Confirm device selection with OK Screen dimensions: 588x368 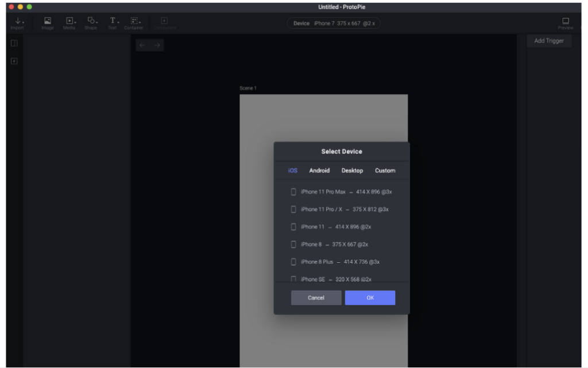(370, 298)
